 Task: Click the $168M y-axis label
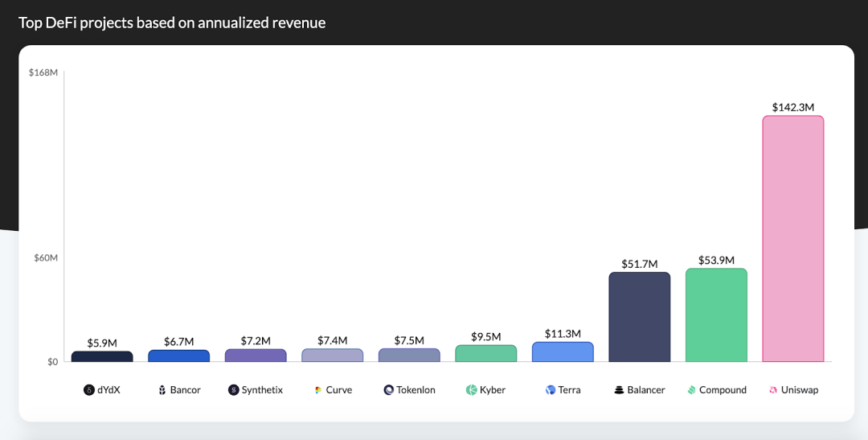click(x=43, y=72)
